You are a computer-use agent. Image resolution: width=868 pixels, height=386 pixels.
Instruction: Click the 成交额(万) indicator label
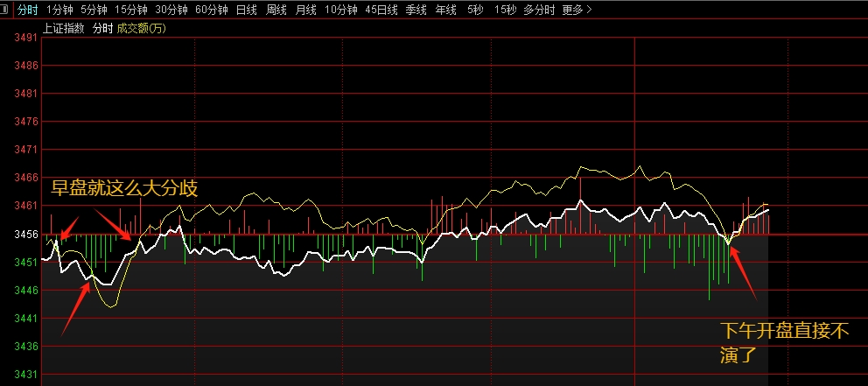tap(141, 28)
